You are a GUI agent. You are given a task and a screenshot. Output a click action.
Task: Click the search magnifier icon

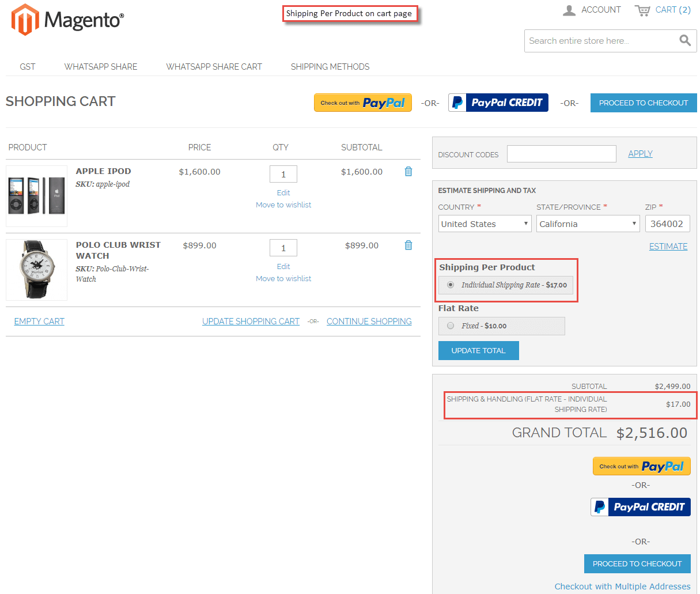685,40
